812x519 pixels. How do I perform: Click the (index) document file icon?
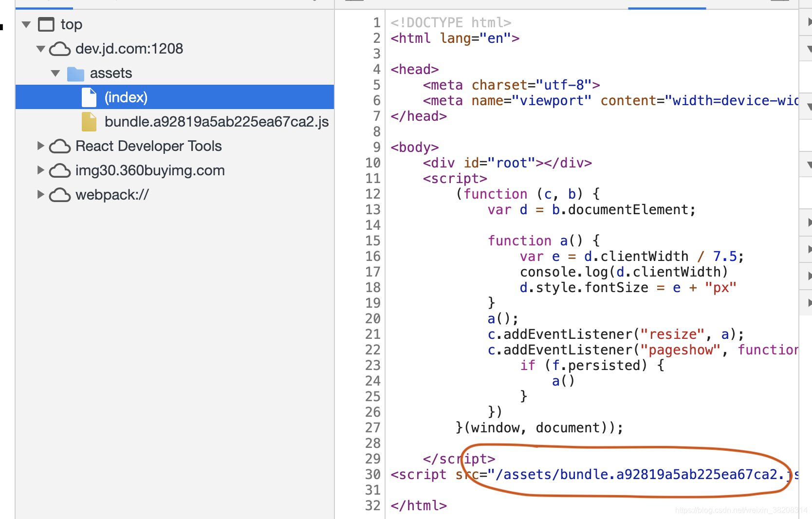coord(89,97)
